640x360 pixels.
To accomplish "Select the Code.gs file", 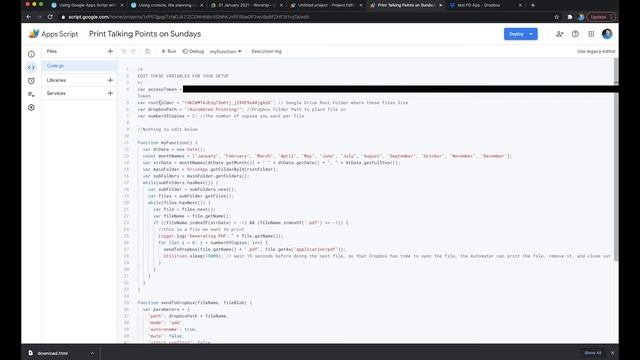I will click(79, 66).
